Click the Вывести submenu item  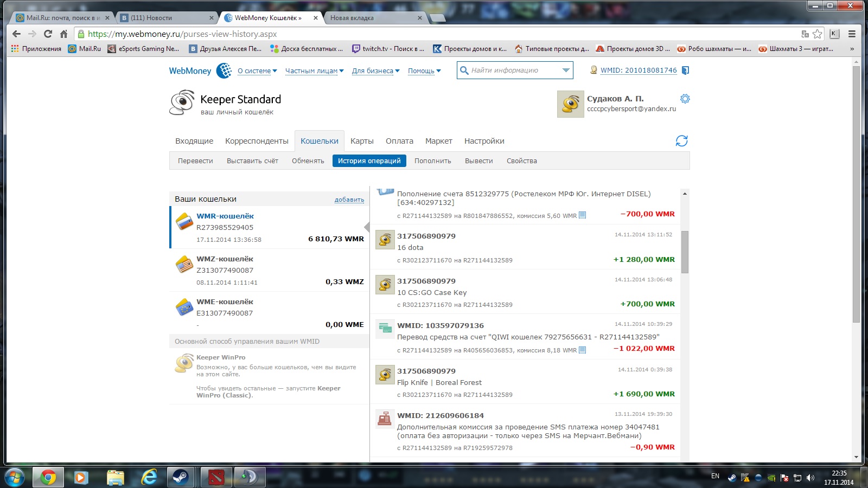479,161
